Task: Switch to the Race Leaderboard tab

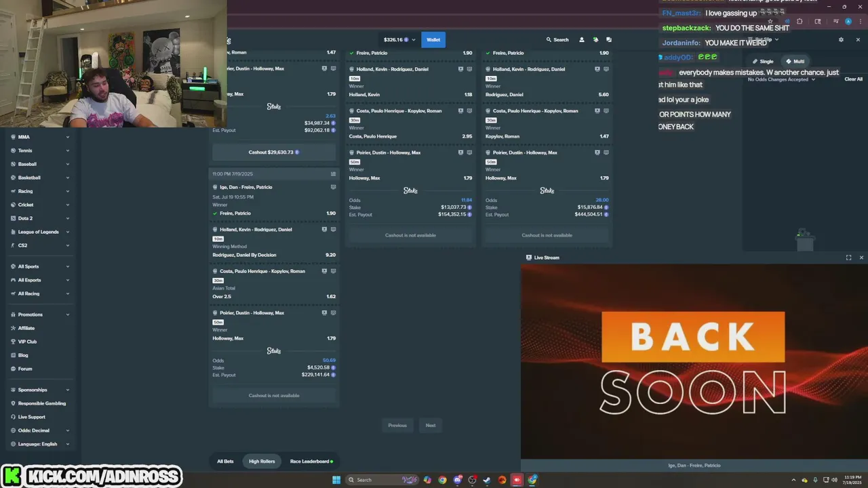Action: (x=310, y=462)
